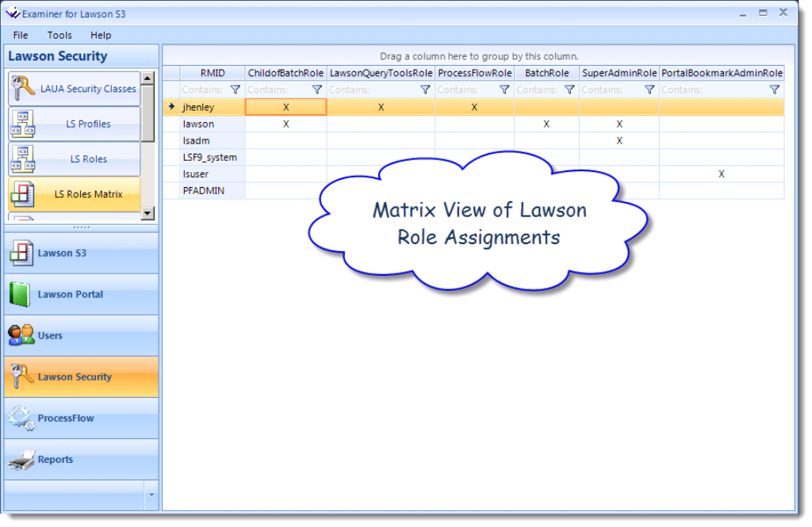The width and height of the screenshot is (812, 527).
Task: Click sidebar list scroll up arrow
Action: 147,78
